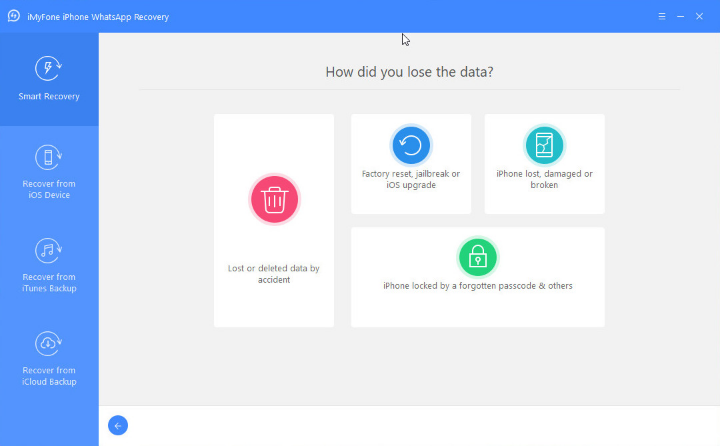Screen dimensions: 720x446
Task: Click the phone icon above Recover from iOS Device
Action: coord(49,157)
